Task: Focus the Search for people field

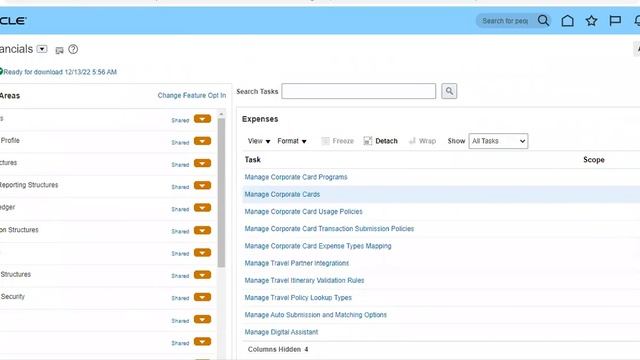Action: 505,21
